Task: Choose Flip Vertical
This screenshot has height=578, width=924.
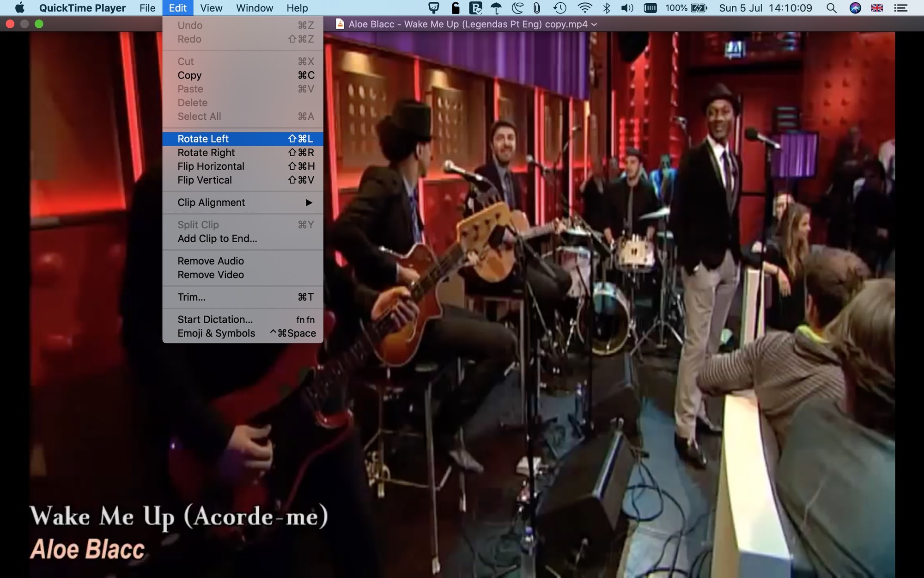Action: [x=243, y=180]
